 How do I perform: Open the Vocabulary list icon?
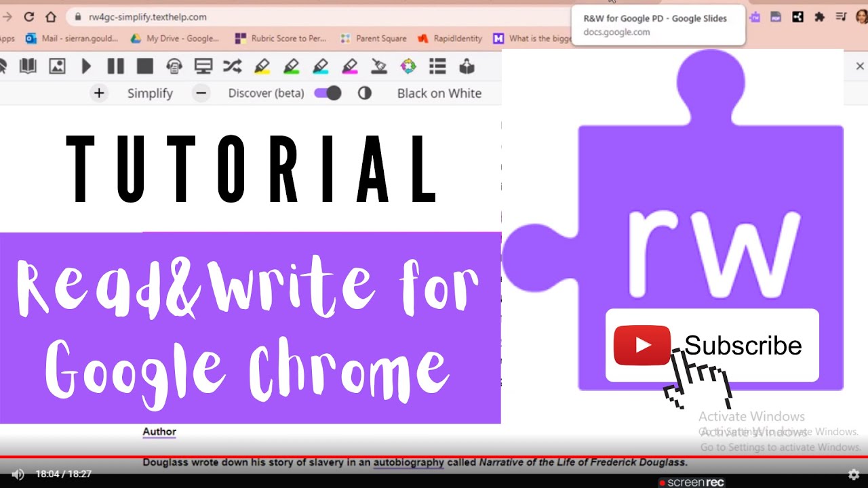click(437, 66)
